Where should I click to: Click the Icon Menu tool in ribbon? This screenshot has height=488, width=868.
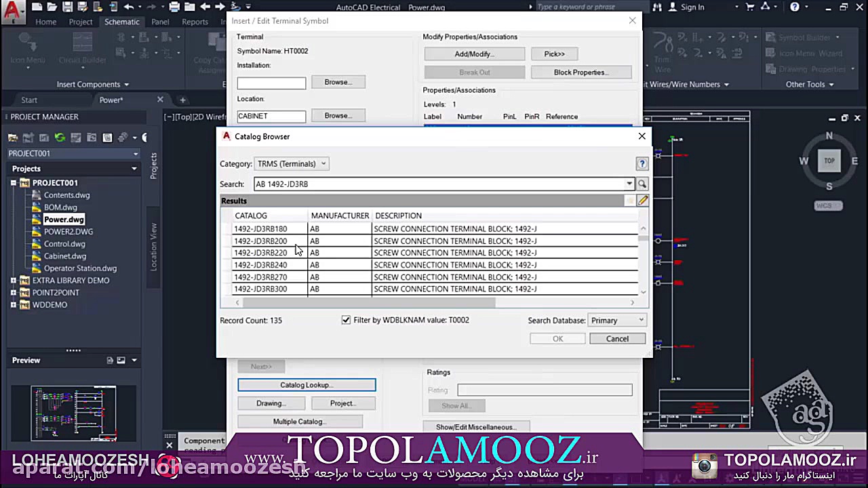[x=28, y=49]
